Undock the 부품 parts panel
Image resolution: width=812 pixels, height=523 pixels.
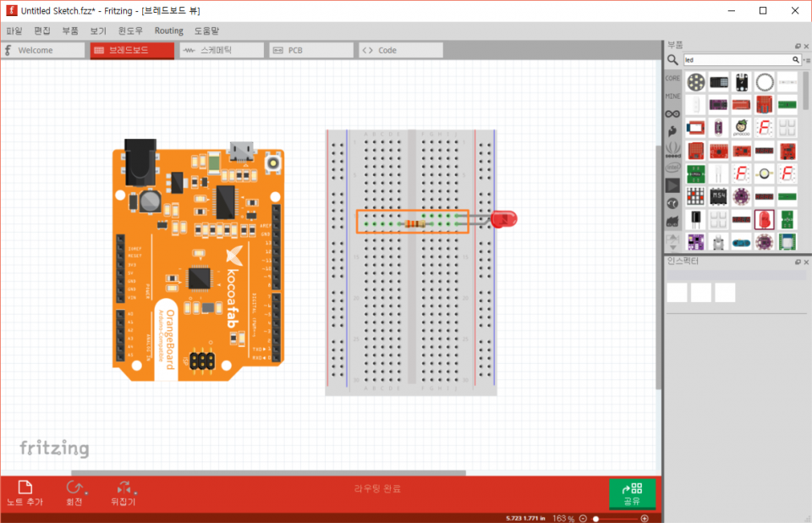pos(798,47)
